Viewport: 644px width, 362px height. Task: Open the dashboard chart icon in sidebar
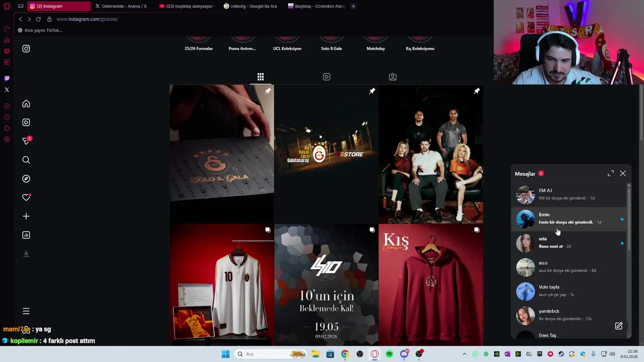[26, 235]
